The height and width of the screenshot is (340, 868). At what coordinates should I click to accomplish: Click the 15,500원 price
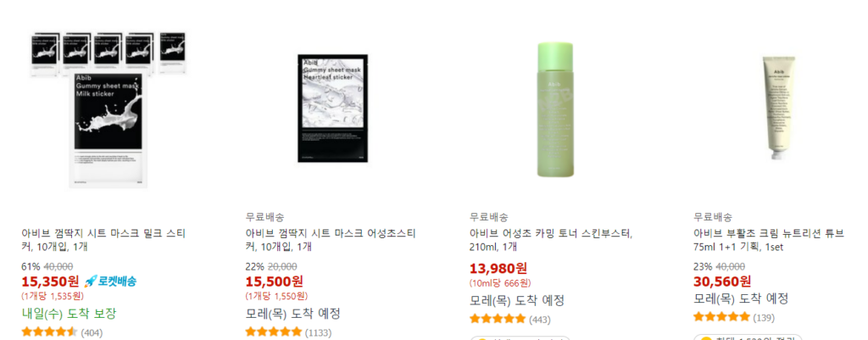point(275,281)
